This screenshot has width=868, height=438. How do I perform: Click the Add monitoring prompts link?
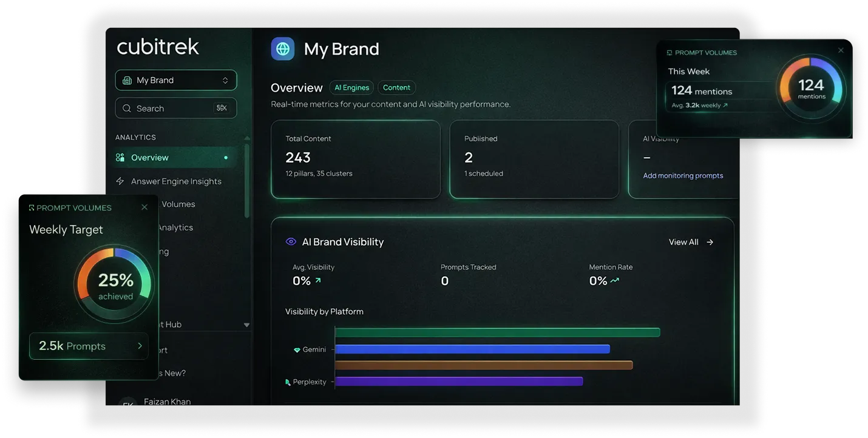point(683,176)
